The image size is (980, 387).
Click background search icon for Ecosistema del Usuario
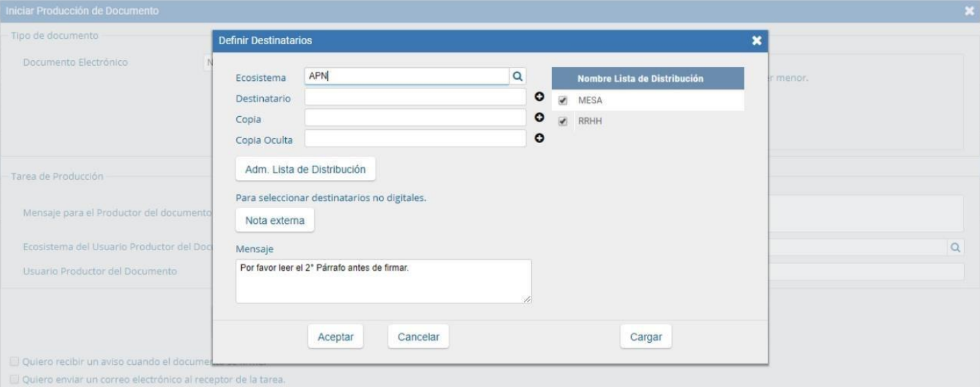pyautogui.click(x=956, y=247)
